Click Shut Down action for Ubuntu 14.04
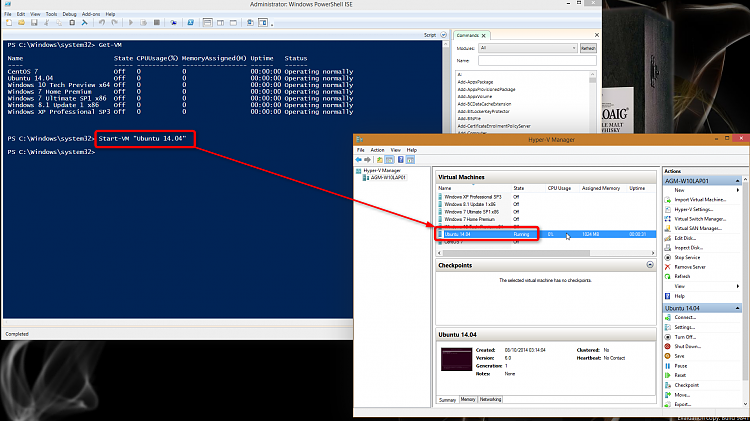750x421 pixels. pos(688,346)
